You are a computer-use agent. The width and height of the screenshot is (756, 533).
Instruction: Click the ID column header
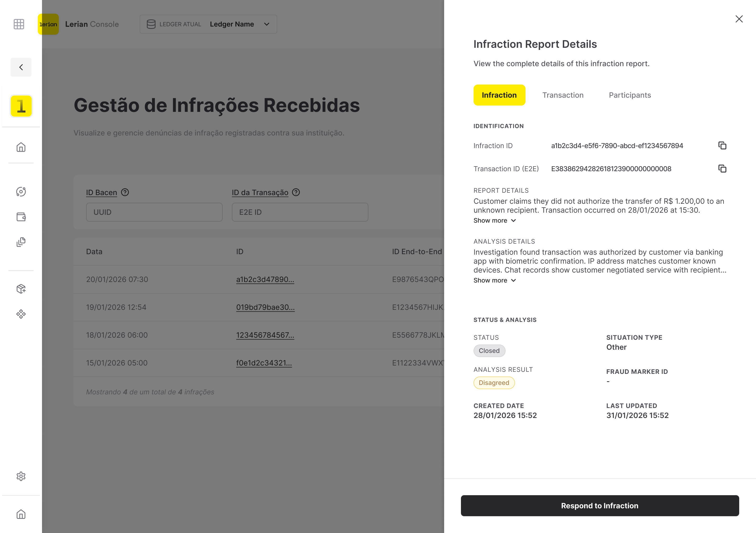240,252
